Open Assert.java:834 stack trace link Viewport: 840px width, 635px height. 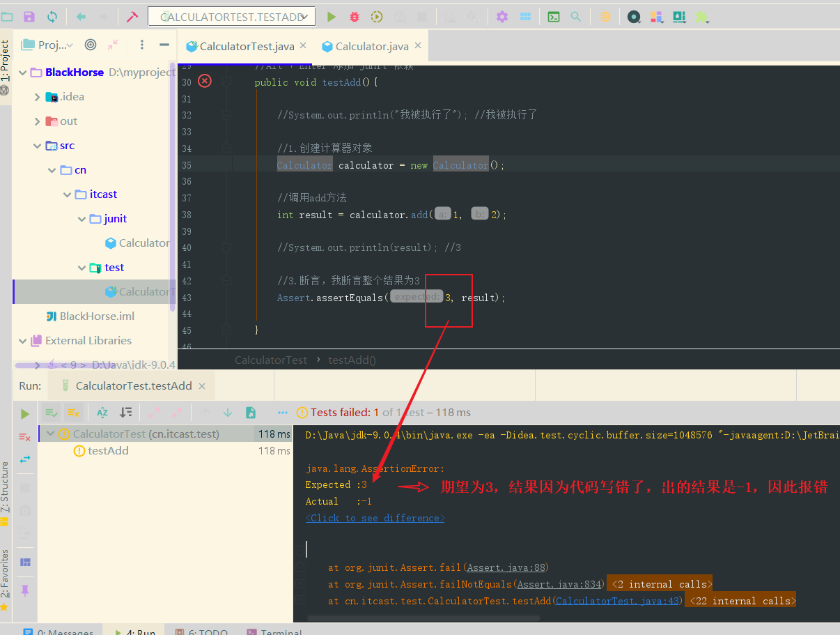pos(559,584)
